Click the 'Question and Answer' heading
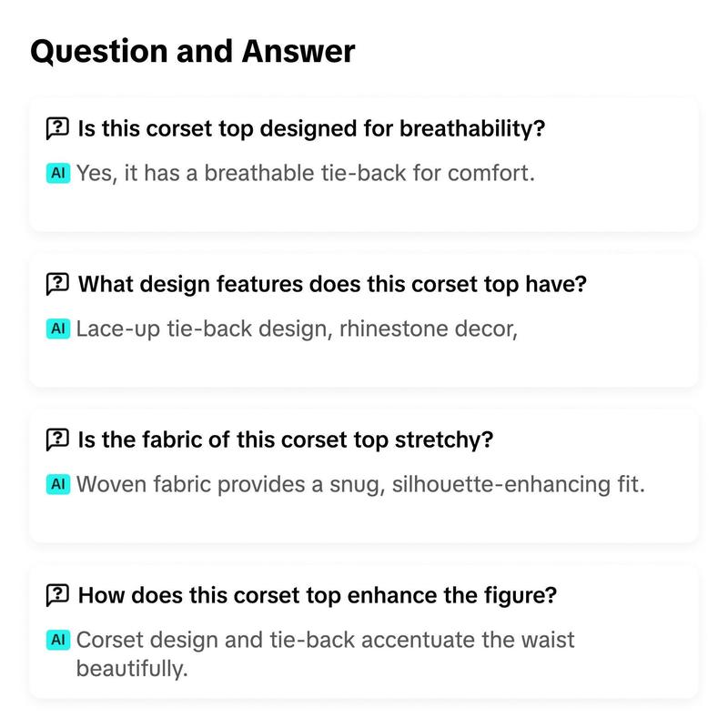 point(193,51)
